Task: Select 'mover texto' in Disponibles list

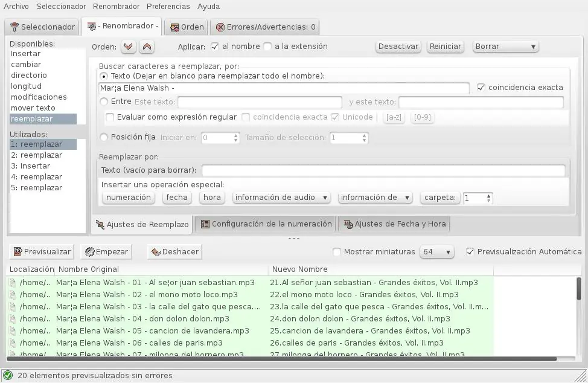Action: coord(33,108)
